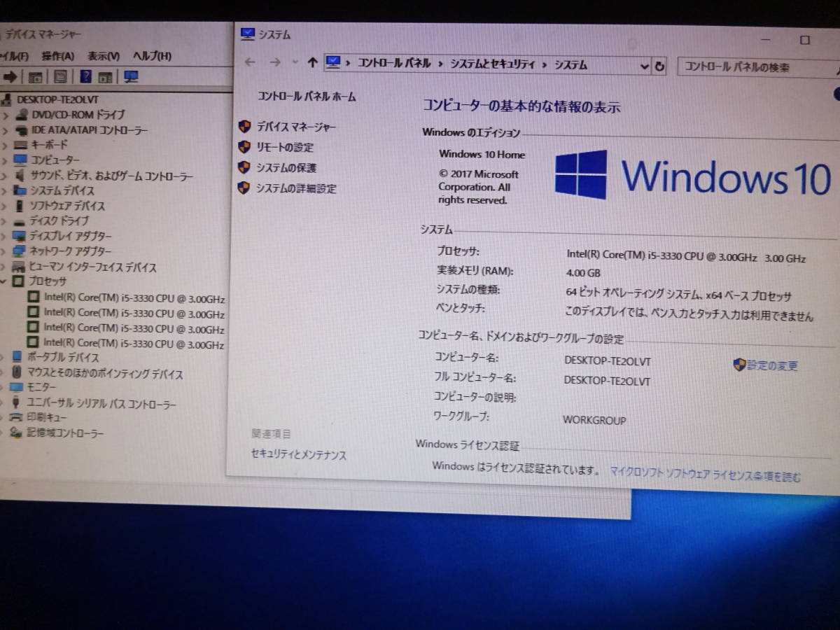This screenshot has width=840, height=630.
Task: Click the computer icon in address bar
Action: (333, 62)
